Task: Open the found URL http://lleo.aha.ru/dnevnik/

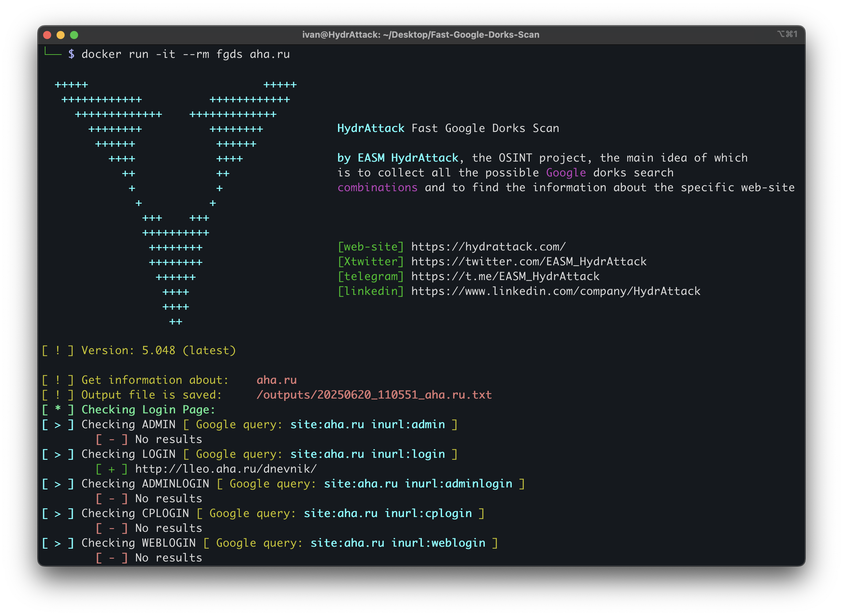Action: [x=226, y=469]
